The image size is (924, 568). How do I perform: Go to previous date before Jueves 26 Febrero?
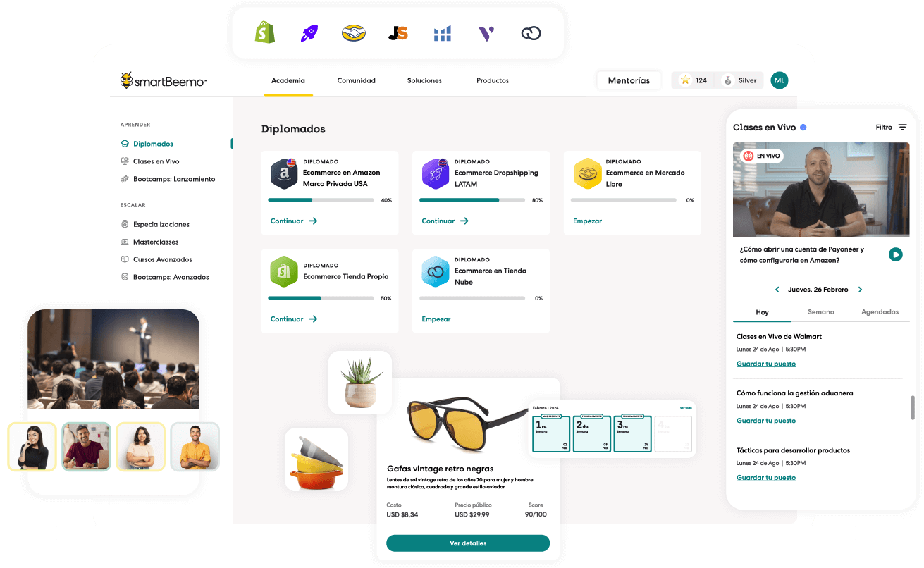coord(777,290)
